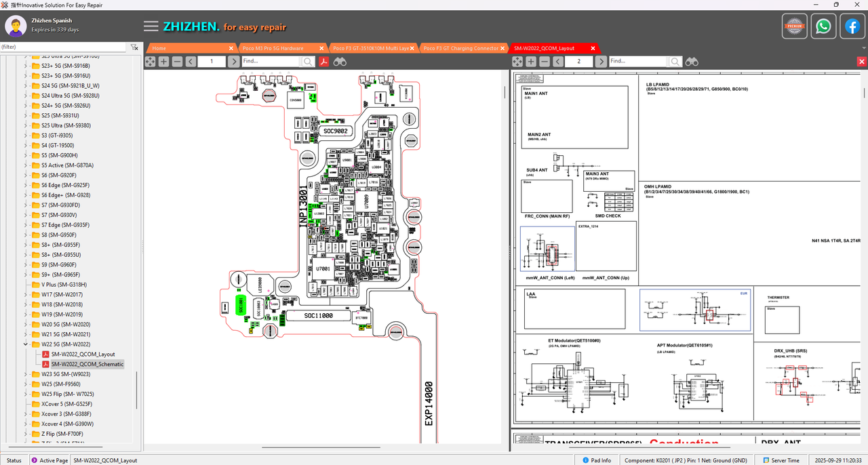
Task: Select the S5 Active (SM-G870A) folder
Action: tap(66, 165)
